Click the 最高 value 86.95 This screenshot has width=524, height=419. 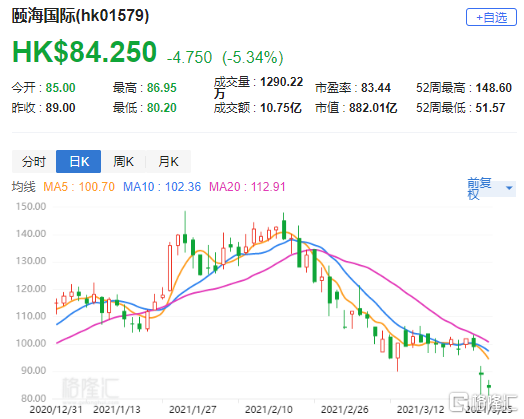pos(162,88)
